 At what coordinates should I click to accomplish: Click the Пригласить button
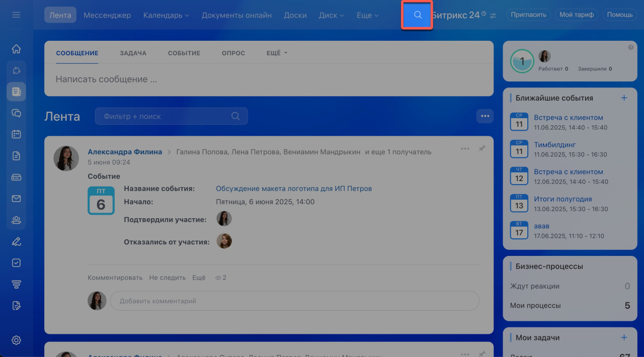[x=528, y=15]
